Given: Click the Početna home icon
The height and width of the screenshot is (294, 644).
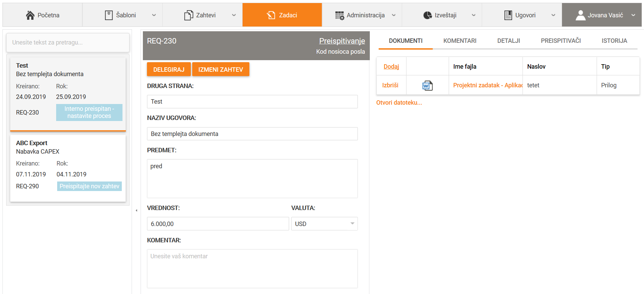Looking at the screenshot, I should point(30,15).
